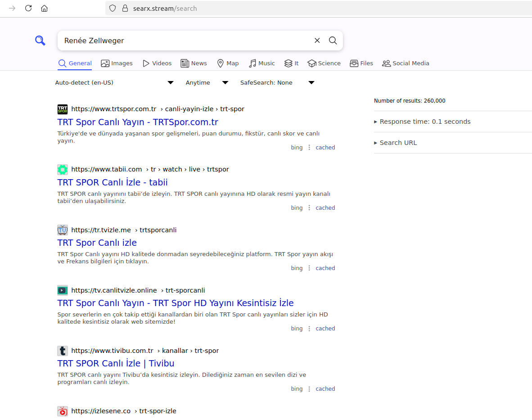Open engine options dots for TRTSpor.com.tr result
Viewport: 532px width, 420px height.
click(309, 148)
